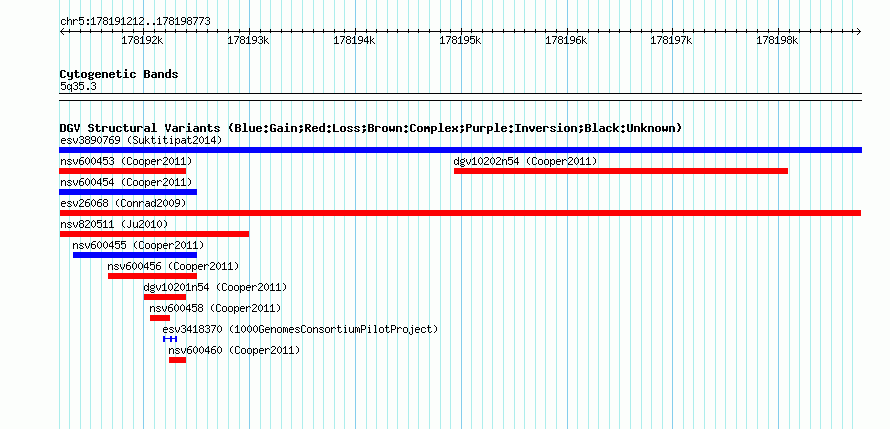
Task: Open esv3418370 (1000GenomesConsortiumPilotProject) label
Action: click(300, 329)
